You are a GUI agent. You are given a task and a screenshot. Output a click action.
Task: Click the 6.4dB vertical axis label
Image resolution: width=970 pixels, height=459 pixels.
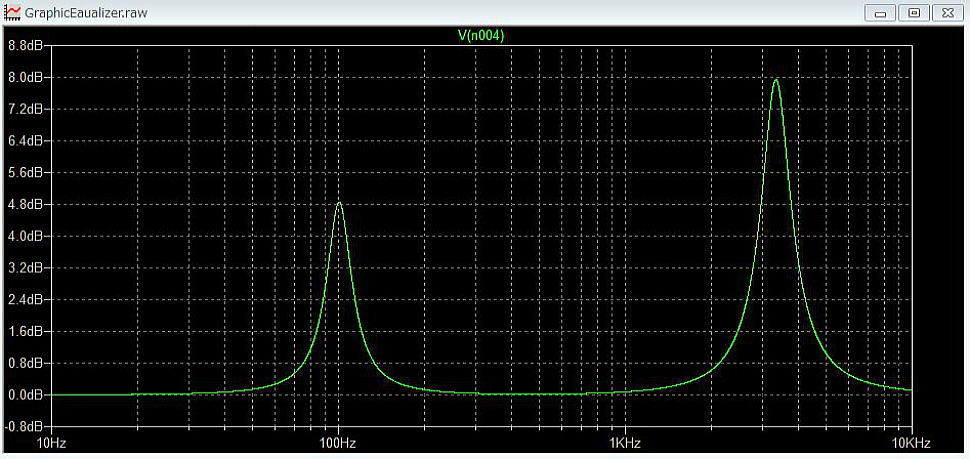click(25, 140)
